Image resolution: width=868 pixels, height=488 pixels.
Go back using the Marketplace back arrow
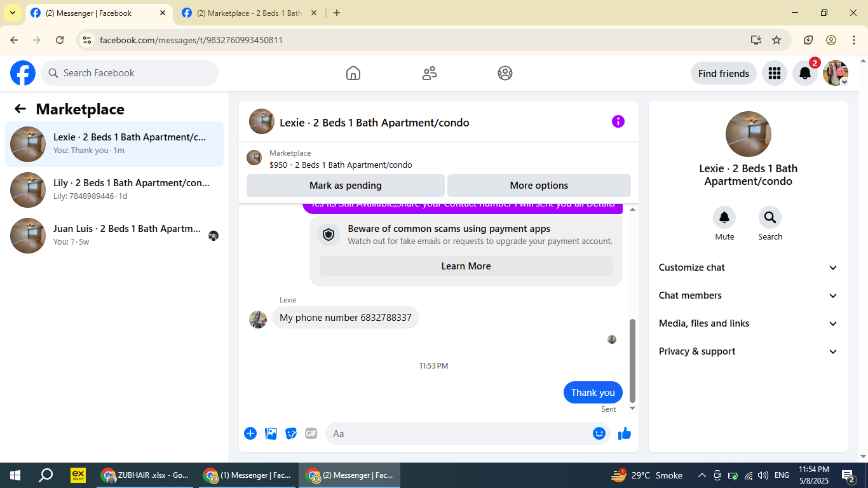tap(20, 109)
